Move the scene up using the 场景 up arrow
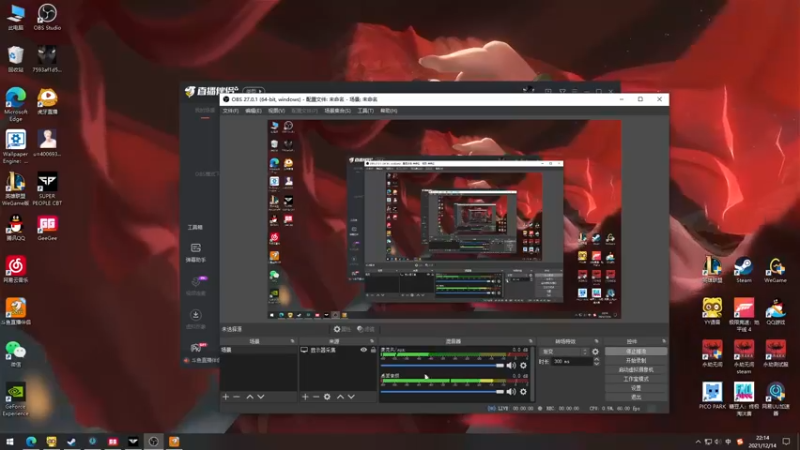The height and width of the screenshot is (450, 800). [x=250, y=396]
